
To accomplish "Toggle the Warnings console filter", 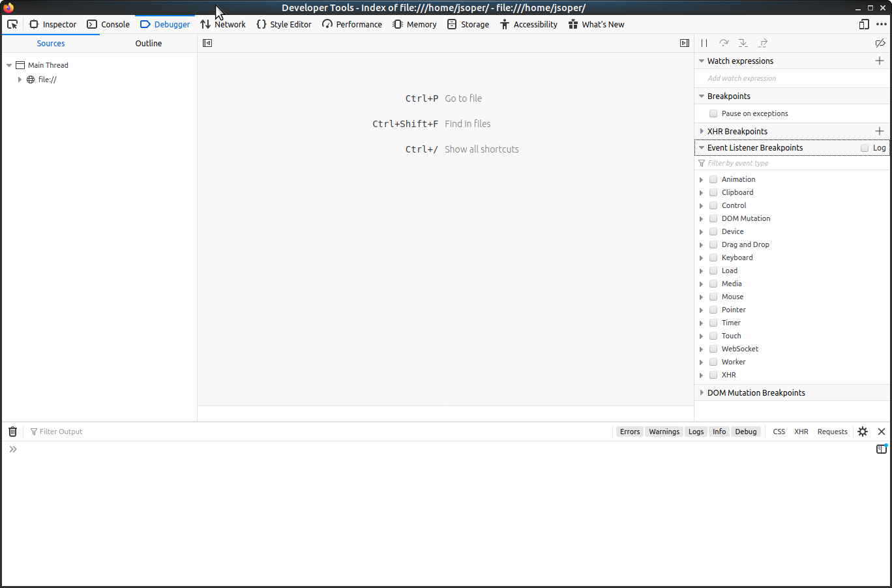I will coord(664,432).
